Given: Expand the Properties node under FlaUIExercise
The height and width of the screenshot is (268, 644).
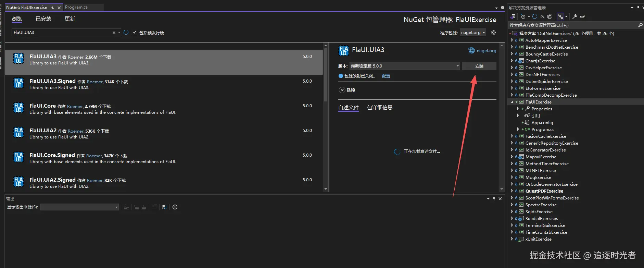Looking at the screenshot, I should (518, 109).
